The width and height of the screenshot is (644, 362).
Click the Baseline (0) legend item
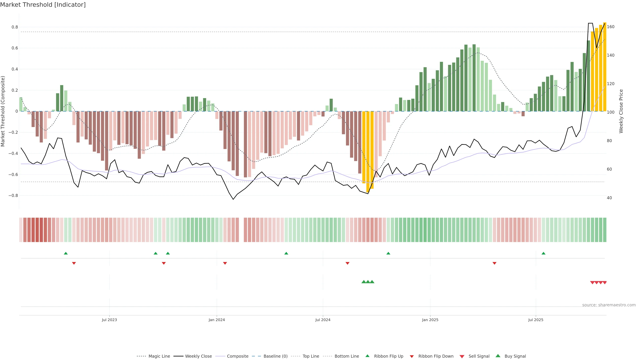tap(275, 356)
